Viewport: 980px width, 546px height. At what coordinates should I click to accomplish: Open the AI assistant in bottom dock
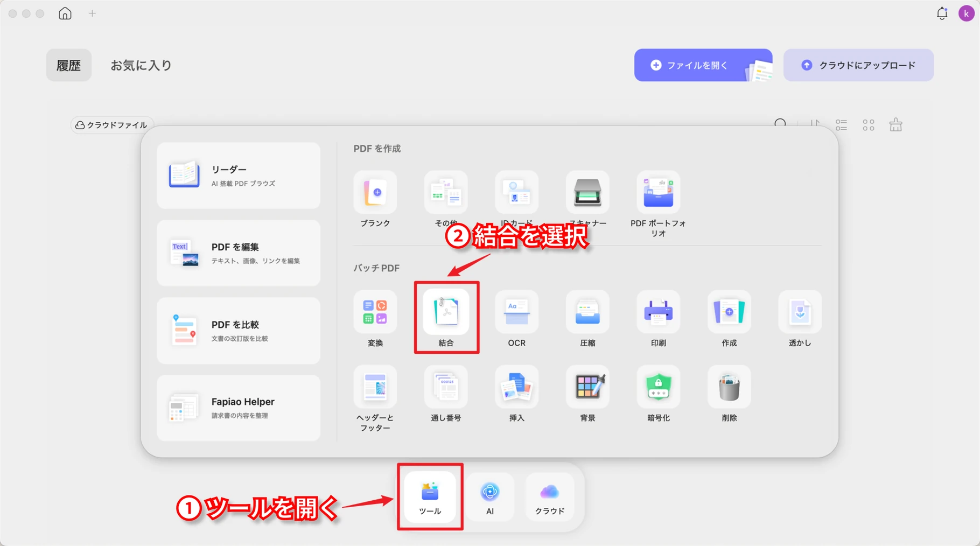click(490, 496)
